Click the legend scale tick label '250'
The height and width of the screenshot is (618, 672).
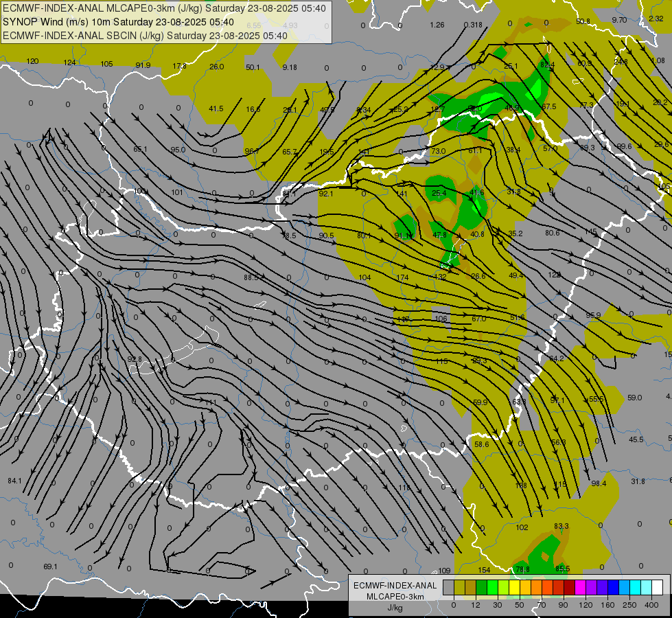click(x=629, y=605)
